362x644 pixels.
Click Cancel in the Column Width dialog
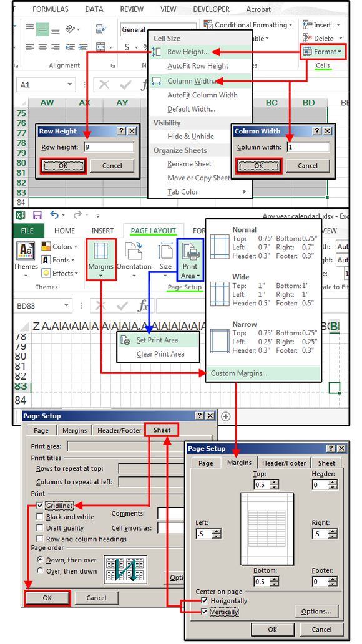(x=307, y=166)
